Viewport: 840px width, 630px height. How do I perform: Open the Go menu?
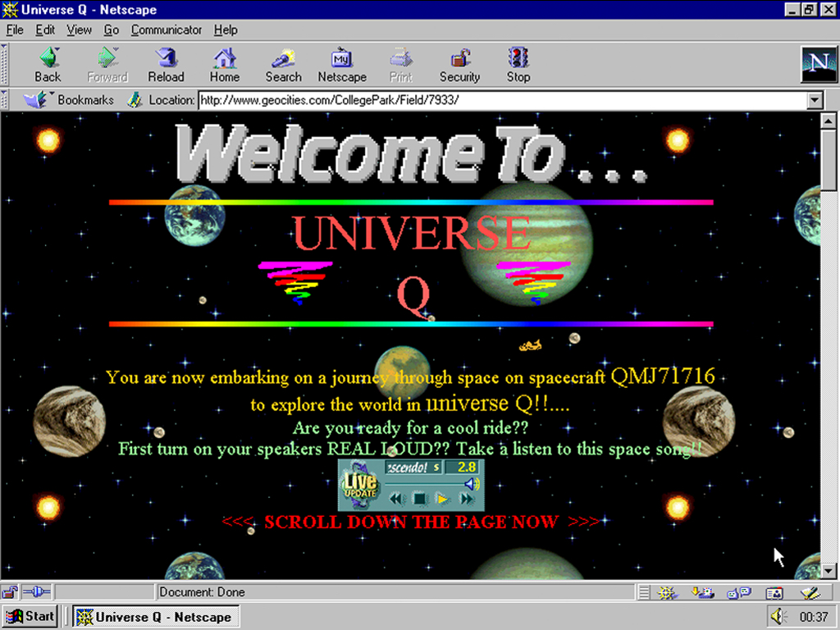pyautogui.click(x=111, y=30)
